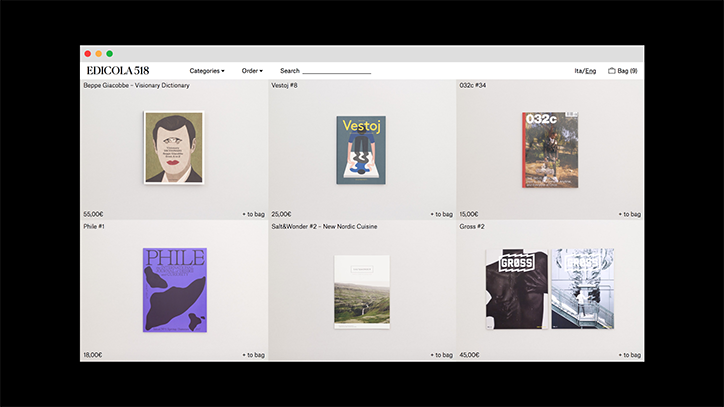The height and width of the screenshot is (407, 724).
Task: Add Beppe Giacobbe dictionary to bag
Action: tap(253, 214)
